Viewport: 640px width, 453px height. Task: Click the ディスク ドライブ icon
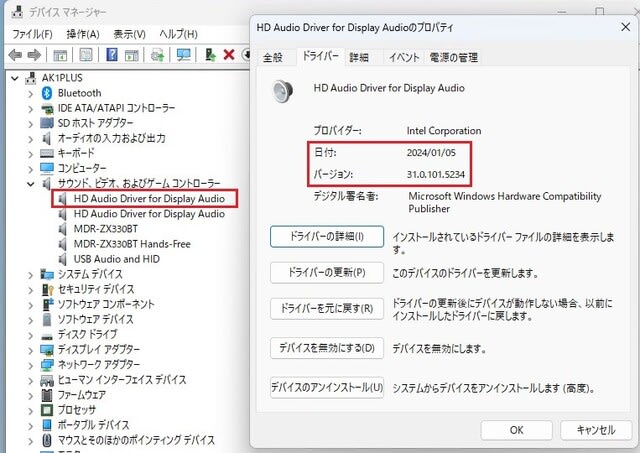(x=47, y=336)
